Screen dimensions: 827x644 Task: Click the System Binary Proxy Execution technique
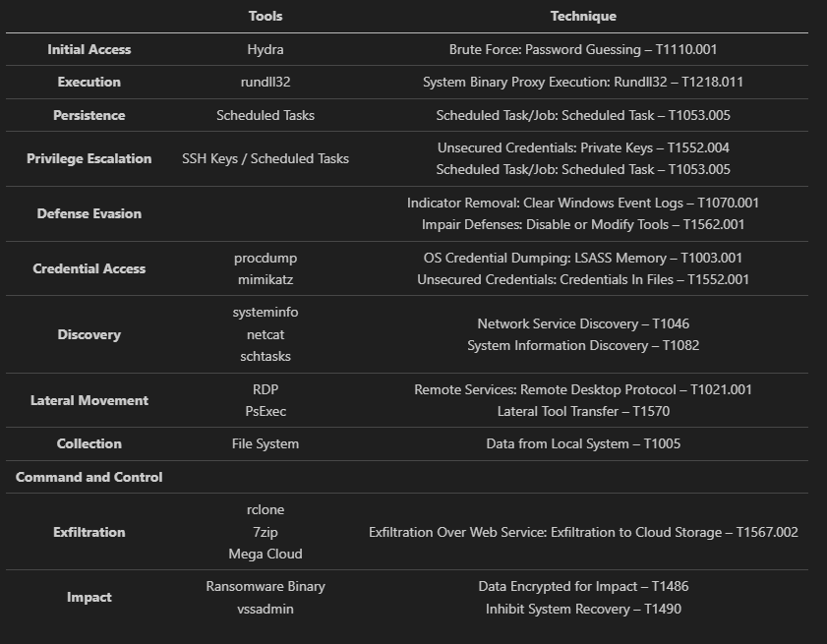583,82
